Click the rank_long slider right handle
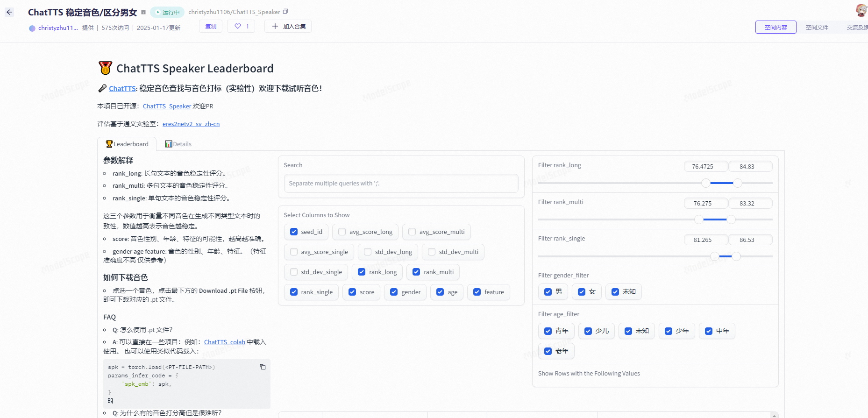The width and height of the screenshot is (868, 418). point(738,183)
